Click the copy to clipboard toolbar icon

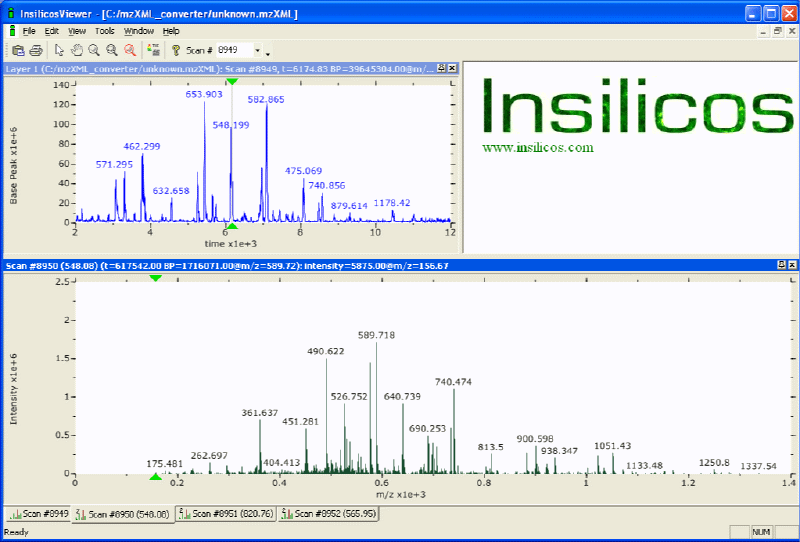point(18,50)
